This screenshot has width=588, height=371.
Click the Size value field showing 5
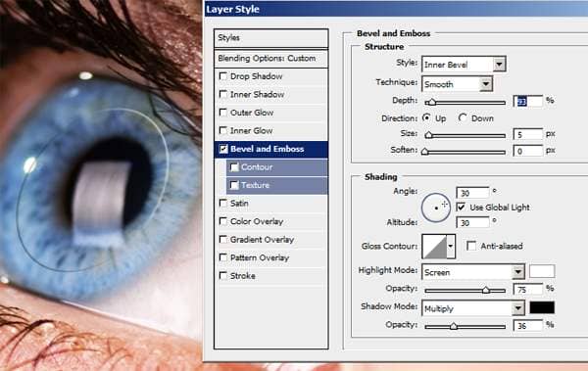(528, 134)
